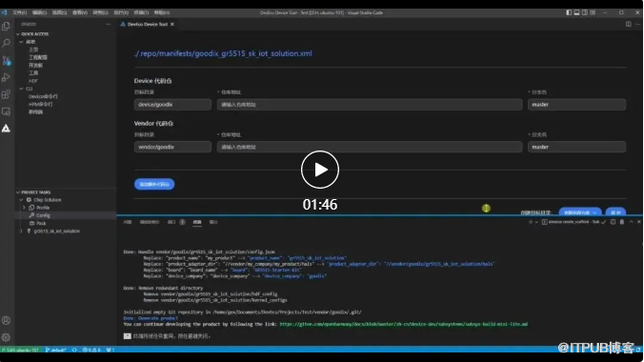Open errors and warnings count in status bar

coord(91,350)
